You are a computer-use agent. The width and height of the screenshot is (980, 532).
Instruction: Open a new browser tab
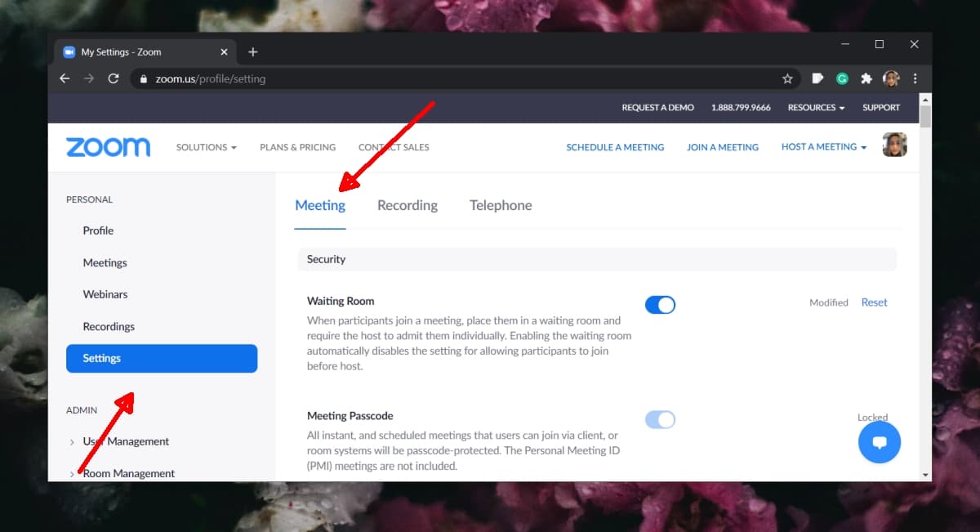click(253, 52)
